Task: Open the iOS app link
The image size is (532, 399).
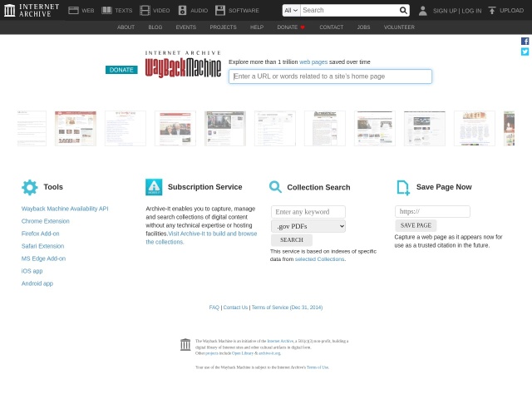Action: [32, 271]
